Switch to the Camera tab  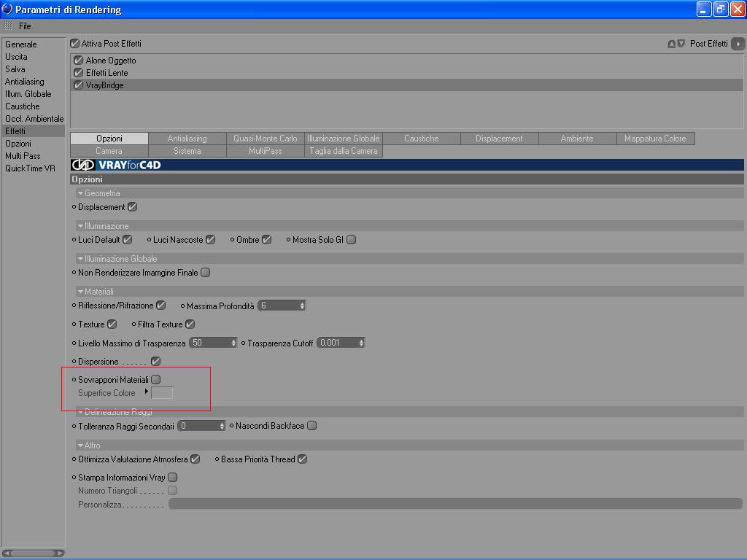point(109,151)
